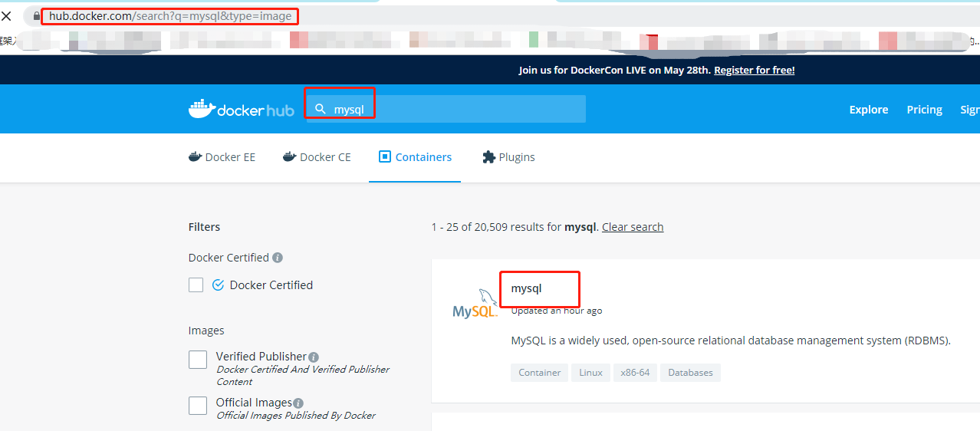This screenshot has height=431, width=980.
Task: Open the Plugins tab
Action: click(x=508, y=157)
